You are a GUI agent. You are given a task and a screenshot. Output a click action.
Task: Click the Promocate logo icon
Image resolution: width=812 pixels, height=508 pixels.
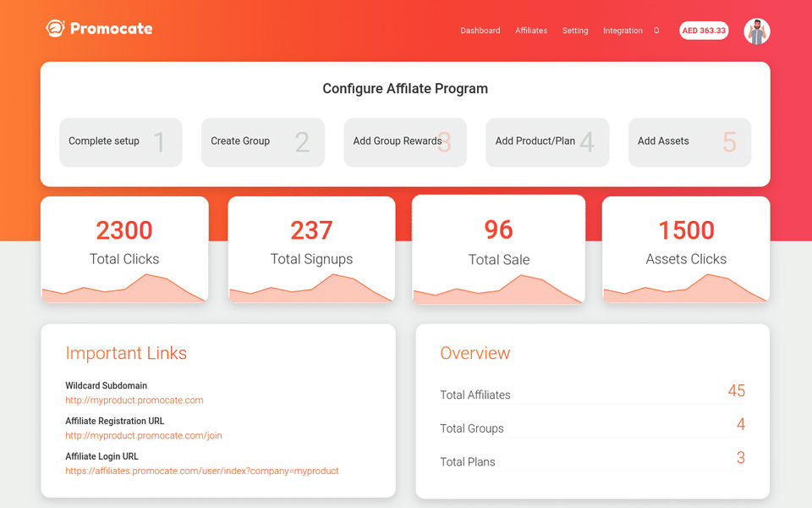coord(56,28)
